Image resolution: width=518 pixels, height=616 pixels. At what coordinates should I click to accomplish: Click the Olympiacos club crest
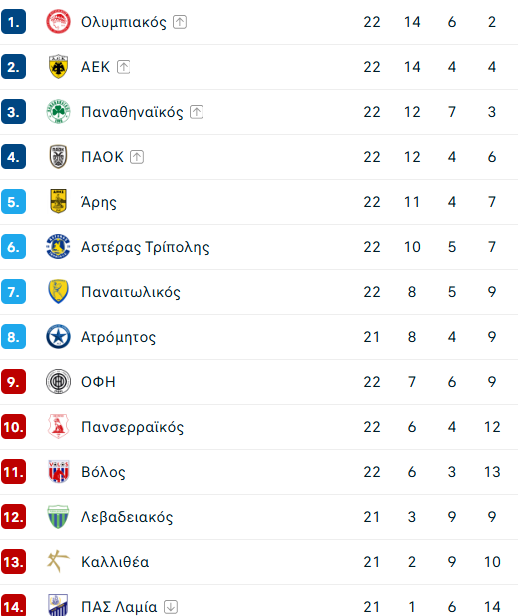click(58, 22)
